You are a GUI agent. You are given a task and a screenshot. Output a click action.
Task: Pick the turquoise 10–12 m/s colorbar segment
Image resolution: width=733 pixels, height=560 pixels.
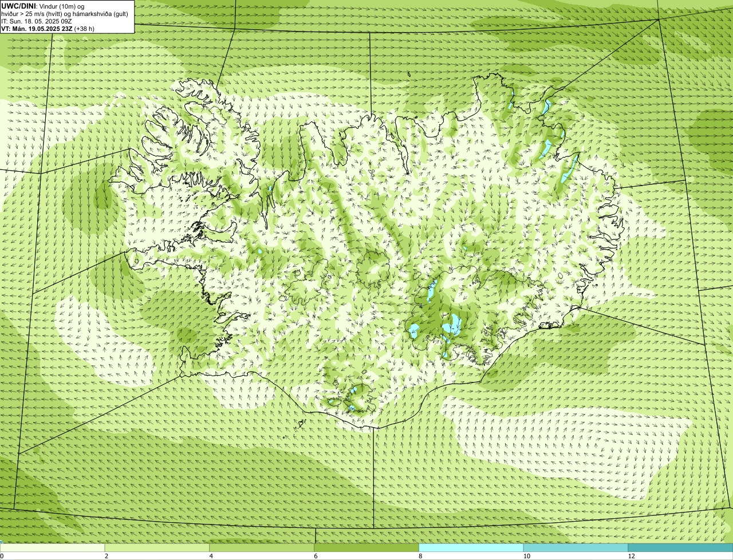tap(576, 547)
